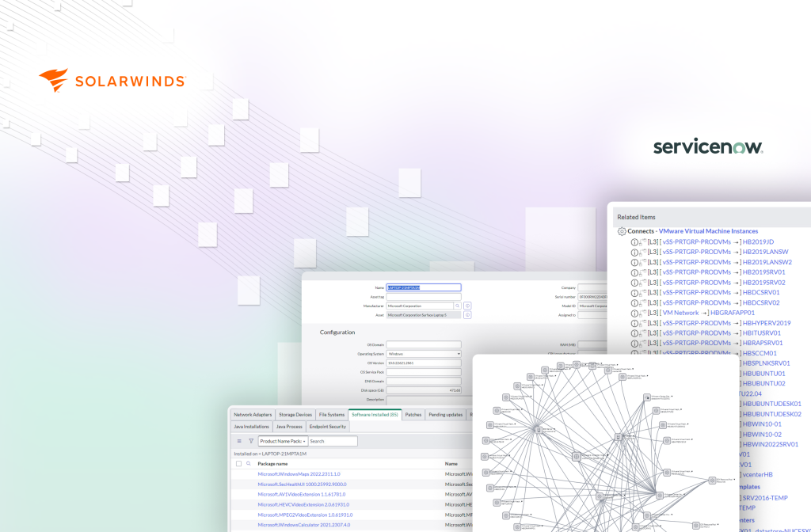Open the info icon beside Manufacturer field
The image size is (811, 532).
point(467,305)
